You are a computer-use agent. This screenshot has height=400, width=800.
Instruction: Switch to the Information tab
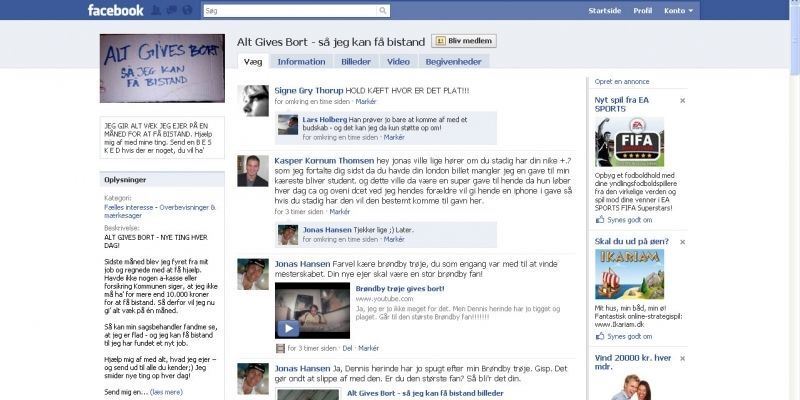coord(301,61)
